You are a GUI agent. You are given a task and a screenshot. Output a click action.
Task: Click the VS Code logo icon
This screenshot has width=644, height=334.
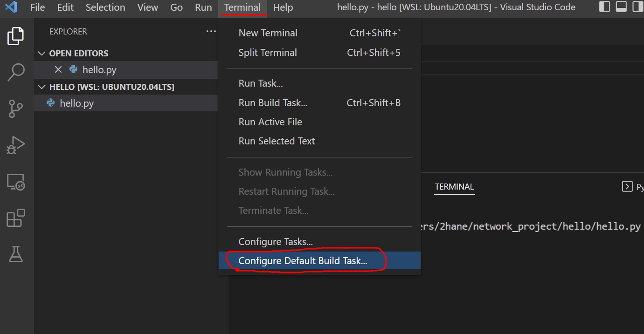coord(11,7)
